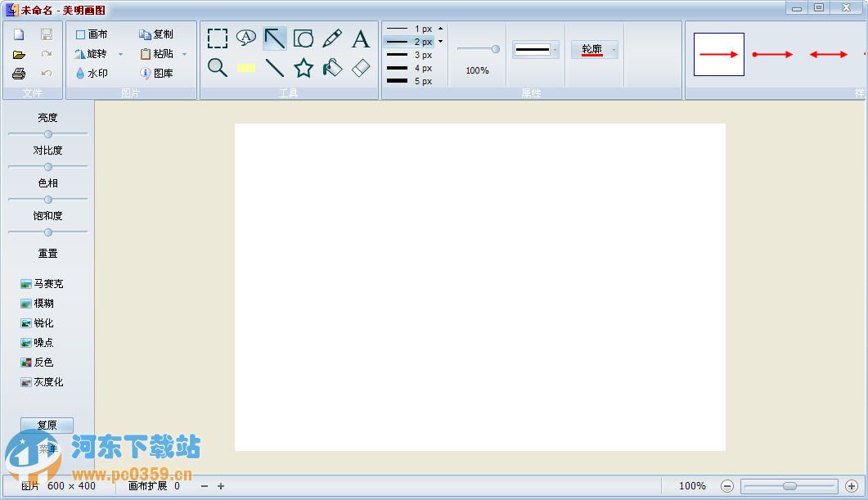The height and width of the screenshot is (500, 868).
Task: Click the opacity 100% slider
Action: pyautogui.click(x=479, y=49)
